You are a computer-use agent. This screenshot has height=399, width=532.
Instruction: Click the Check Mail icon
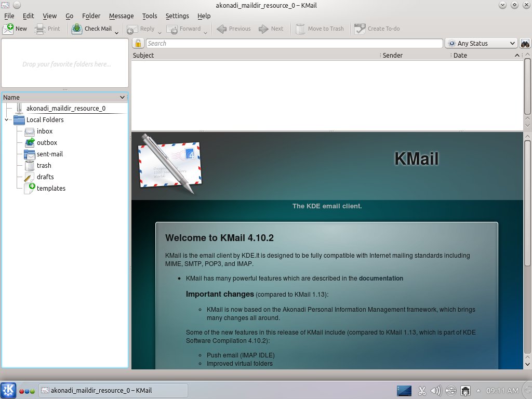pos(77,29)
